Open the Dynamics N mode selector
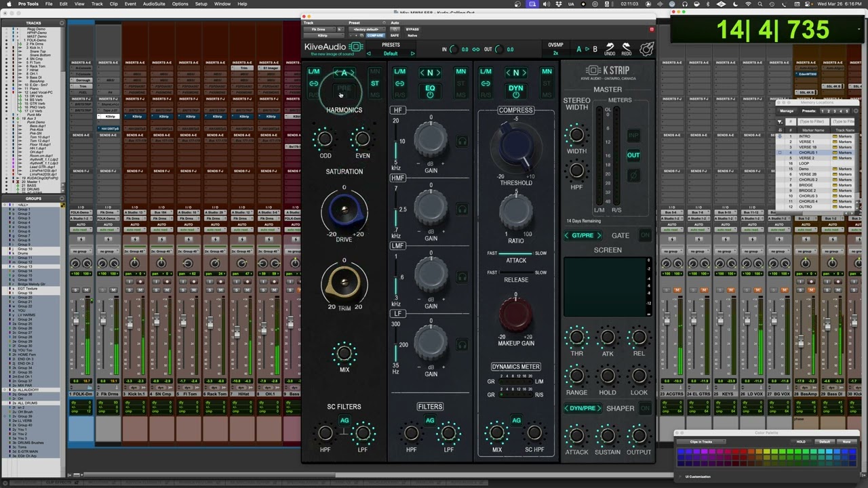Screen dimensions: 868x488 pos(516,73)
